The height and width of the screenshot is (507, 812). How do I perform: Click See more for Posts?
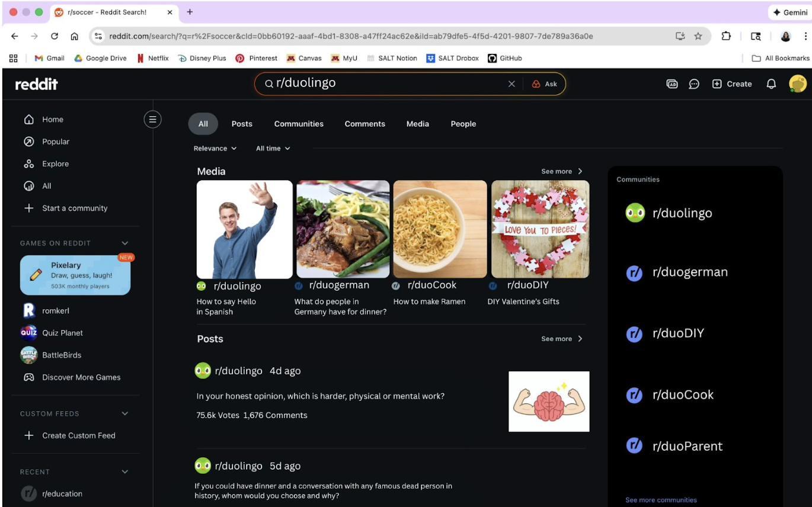(562, 339)
